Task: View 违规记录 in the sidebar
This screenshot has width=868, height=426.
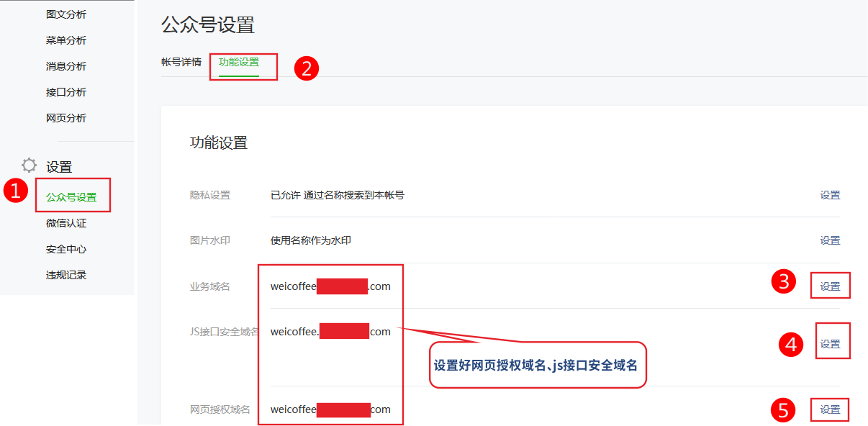Action: coord(66,275)
